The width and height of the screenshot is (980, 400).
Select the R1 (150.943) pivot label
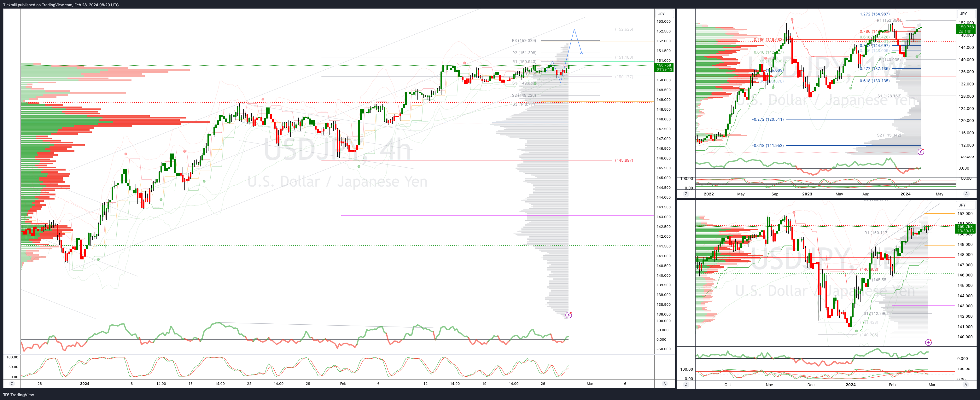524,61
